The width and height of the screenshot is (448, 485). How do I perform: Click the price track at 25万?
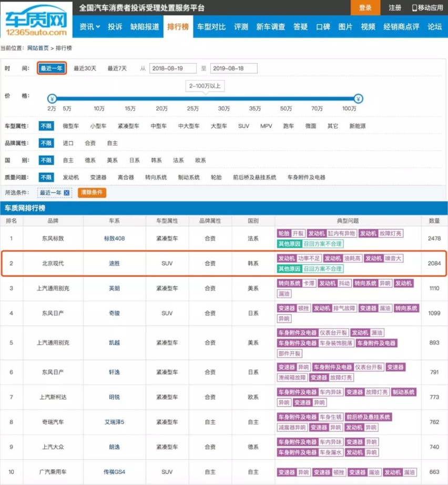[192, 99]
